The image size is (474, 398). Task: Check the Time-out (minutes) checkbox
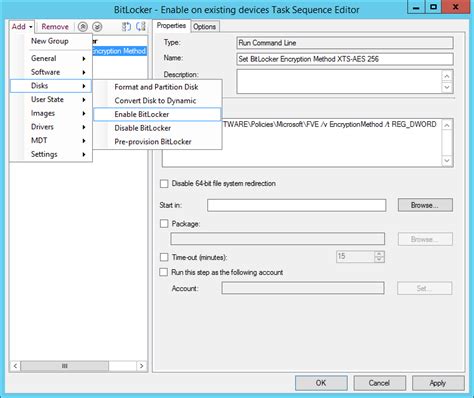pyautogui.click(x=164, y=257)
